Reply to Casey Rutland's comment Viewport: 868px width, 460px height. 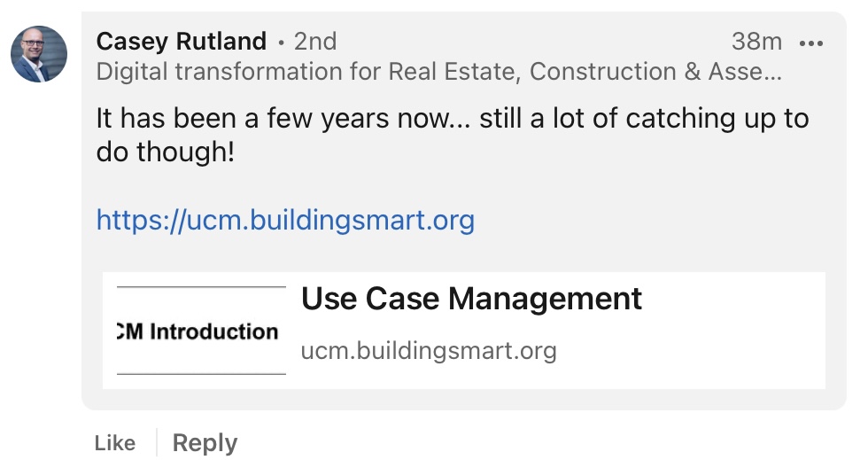[205, 442]
